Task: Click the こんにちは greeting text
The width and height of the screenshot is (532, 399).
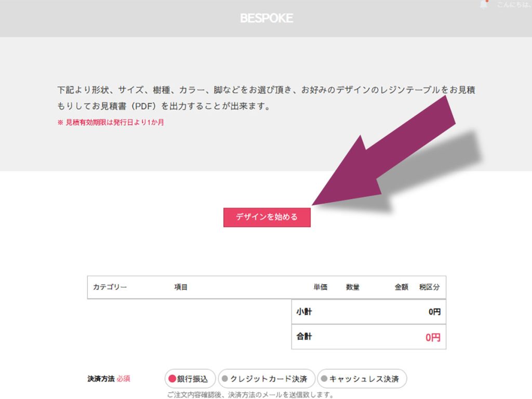Action: tap(513, 5)
